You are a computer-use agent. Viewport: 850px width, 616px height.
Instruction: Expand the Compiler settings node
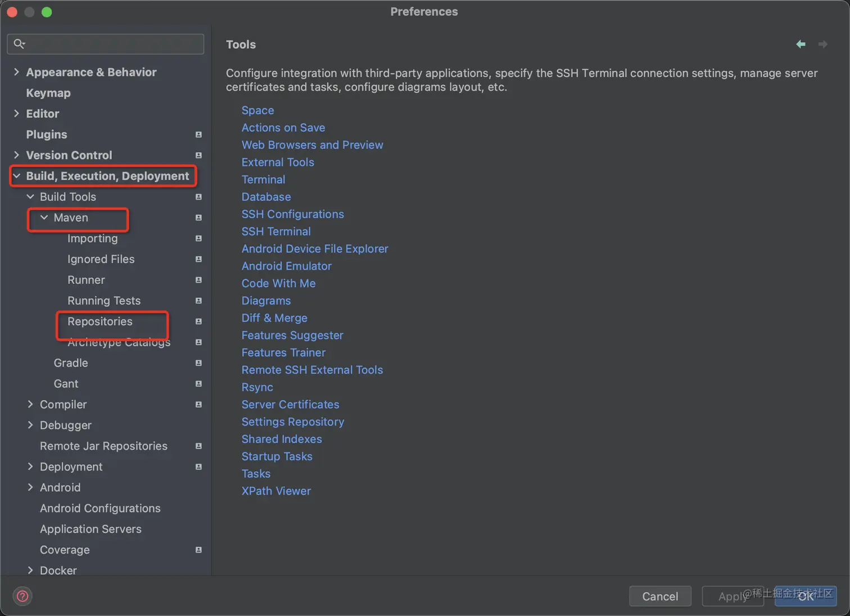pyautogui.click(x=30, y=404)
